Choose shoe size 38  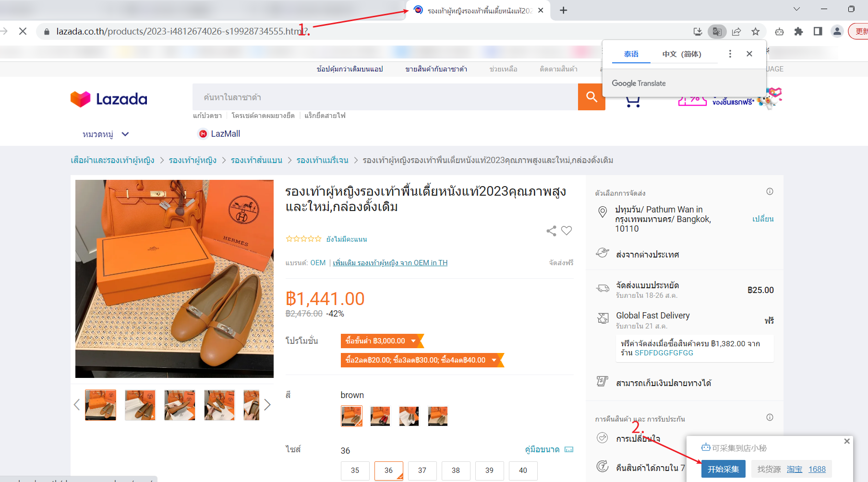coord(456,470)
